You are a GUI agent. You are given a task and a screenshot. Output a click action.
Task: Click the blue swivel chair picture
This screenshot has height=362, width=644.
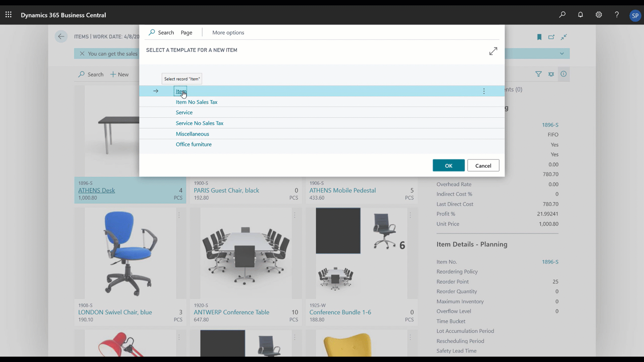coord(130,253)
